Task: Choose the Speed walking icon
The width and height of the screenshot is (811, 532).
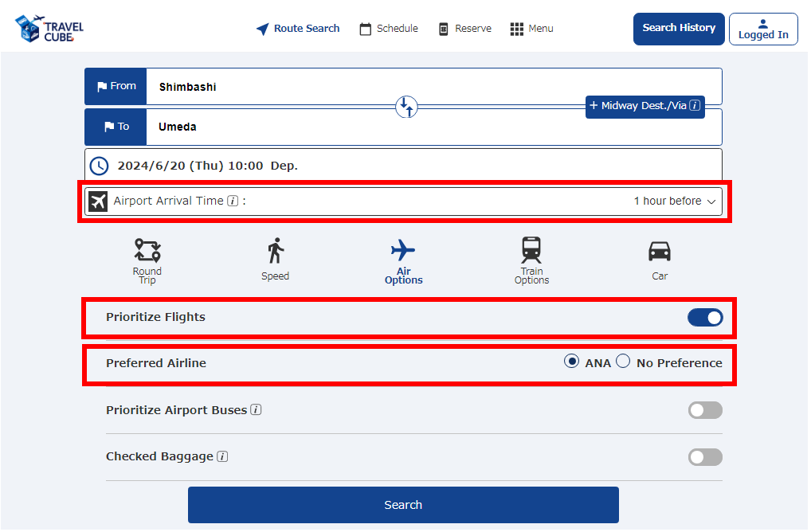Action: pyautogui.click(x=276, y=252)
